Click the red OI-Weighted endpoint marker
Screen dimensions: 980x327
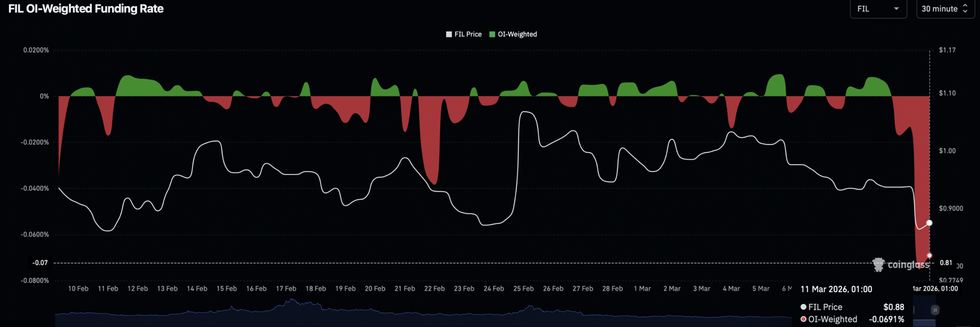929,255
